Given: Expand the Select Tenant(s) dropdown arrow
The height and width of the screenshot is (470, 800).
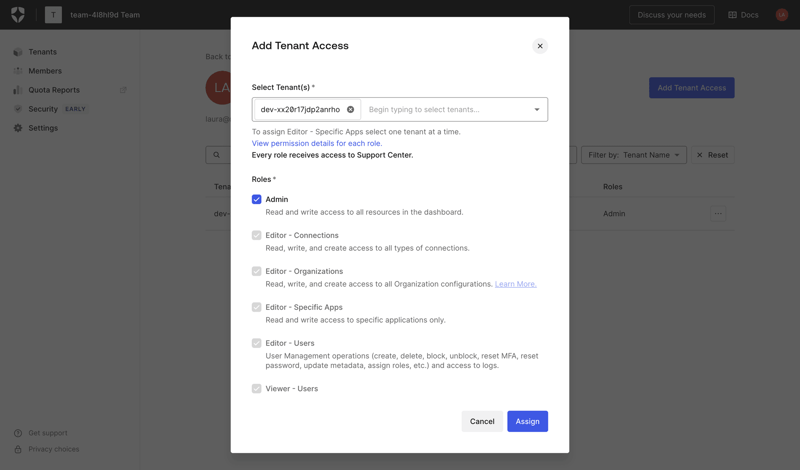Looking at the screenshot, I should pos(537,110).
